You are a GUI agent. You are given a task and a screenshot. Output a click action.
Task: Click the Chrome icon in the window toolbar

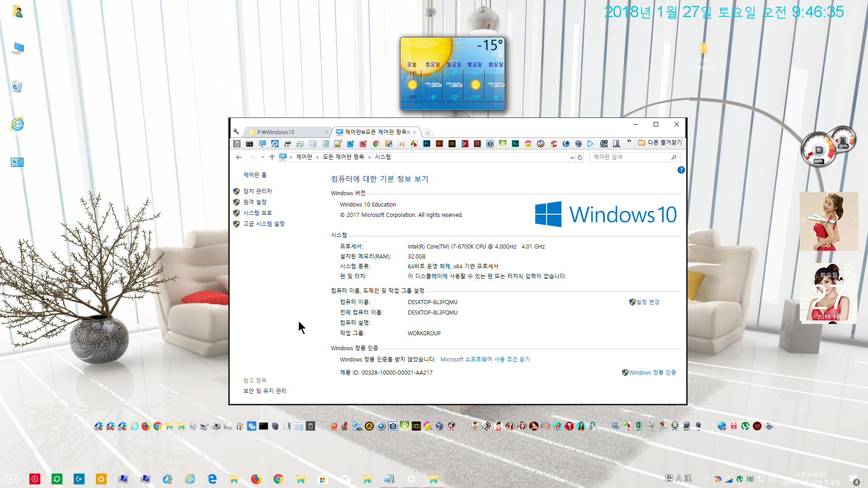[x=376, y=144]
